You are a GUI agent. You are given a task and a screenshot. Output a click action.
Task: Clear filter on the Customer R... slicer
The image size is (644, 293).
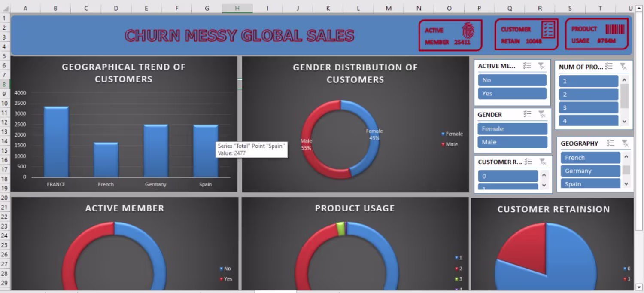pos(543,162)
